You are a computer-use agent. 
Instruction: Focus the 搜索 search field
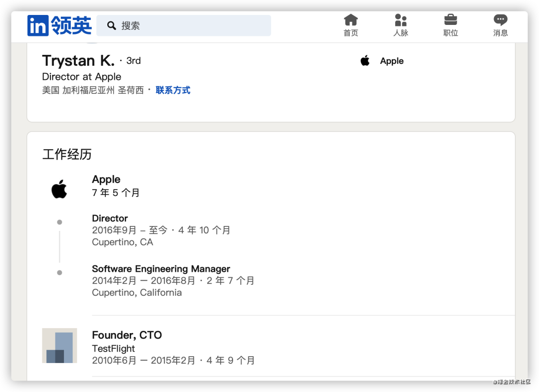[x=184, y=25]
